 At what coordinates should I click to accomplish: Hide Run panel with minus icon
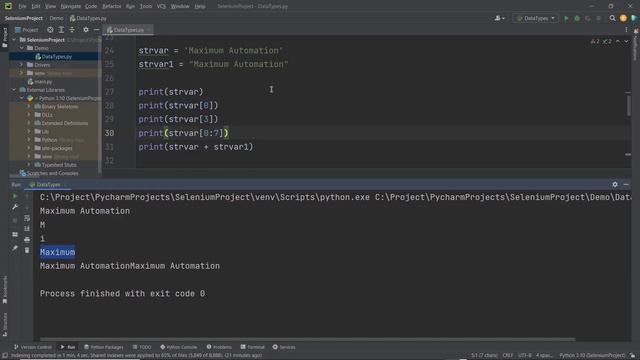point(626,184)
